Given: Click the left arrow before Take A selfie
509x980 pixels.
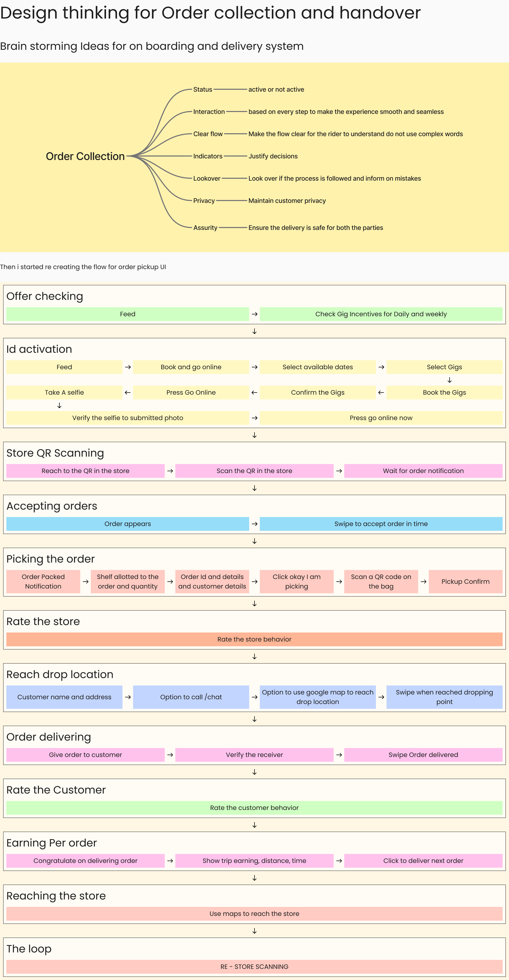Looking at the screenshot, I should [x=128, y=393].
